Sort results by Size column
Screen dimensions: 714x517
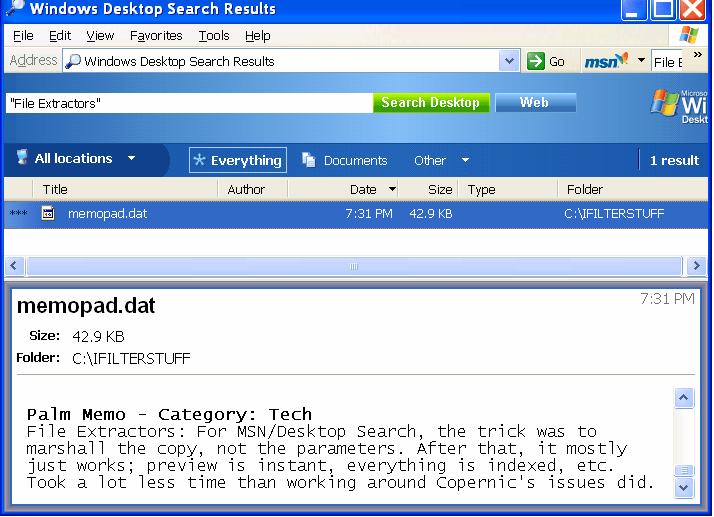coord(428,189)
